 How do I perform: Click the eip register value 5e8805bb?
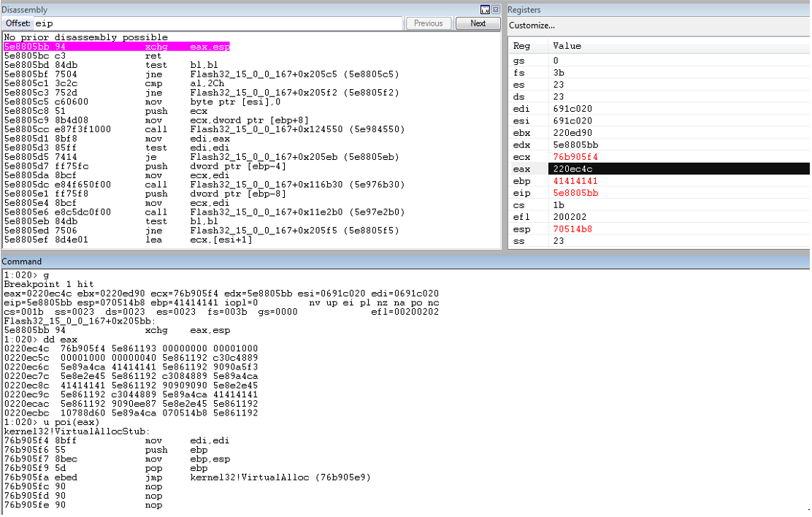click(x=575, y=194)
